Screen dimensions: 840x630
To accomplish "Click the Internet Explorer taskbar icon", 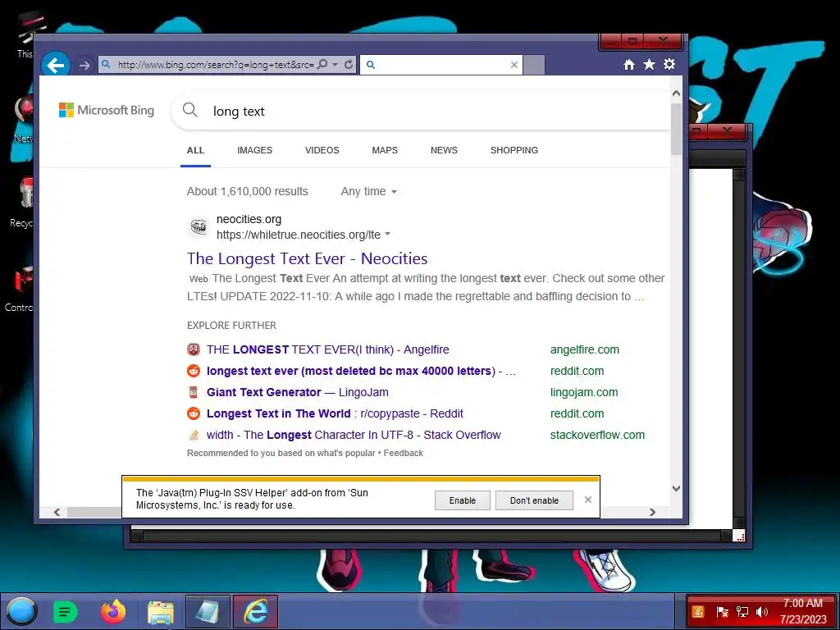I will pos(256,611).
